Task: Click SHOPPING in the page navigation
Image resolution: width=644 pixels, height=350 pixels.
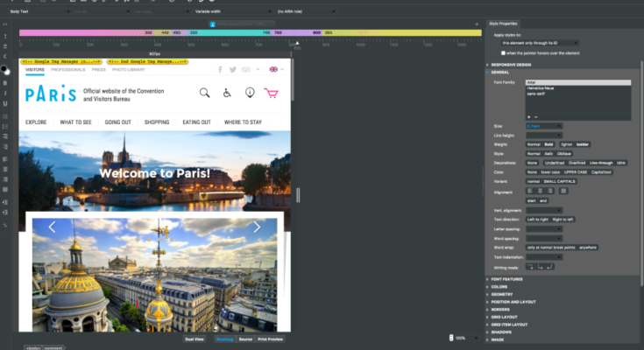Action: (157, 122)
